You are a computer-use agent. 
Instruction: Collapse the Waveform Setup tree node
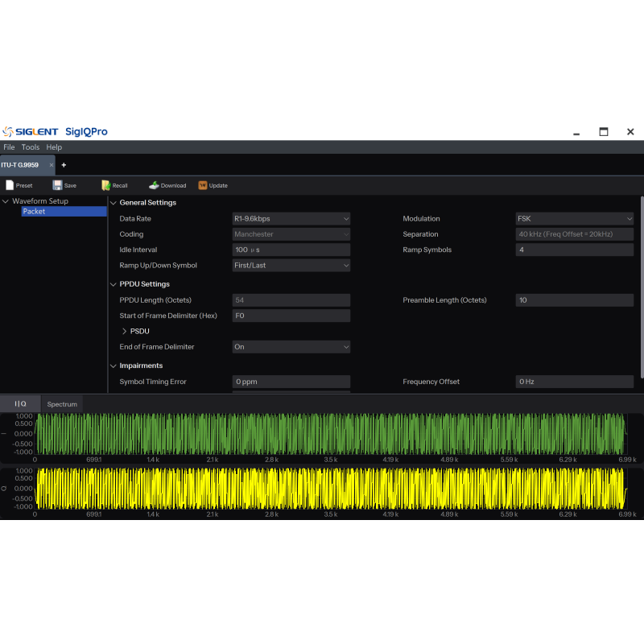click(x=6, y=201)
